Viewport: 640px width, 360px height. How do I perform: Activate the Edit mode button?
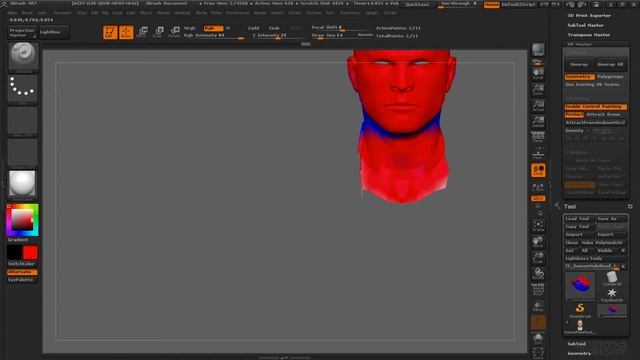[x=110, y=32]
